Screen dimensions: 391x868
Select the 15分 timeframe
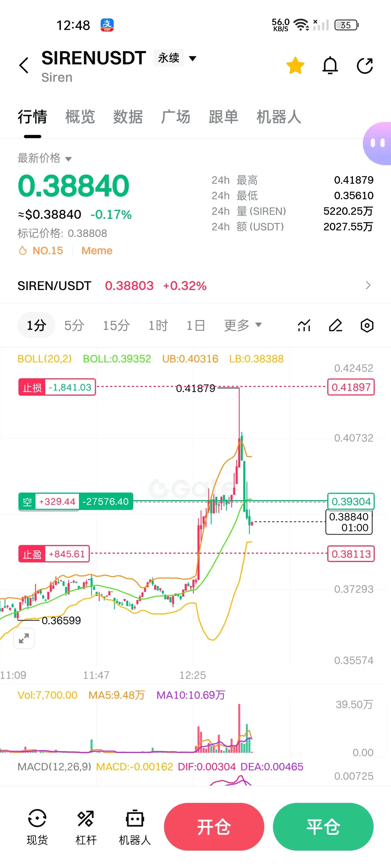116,325
